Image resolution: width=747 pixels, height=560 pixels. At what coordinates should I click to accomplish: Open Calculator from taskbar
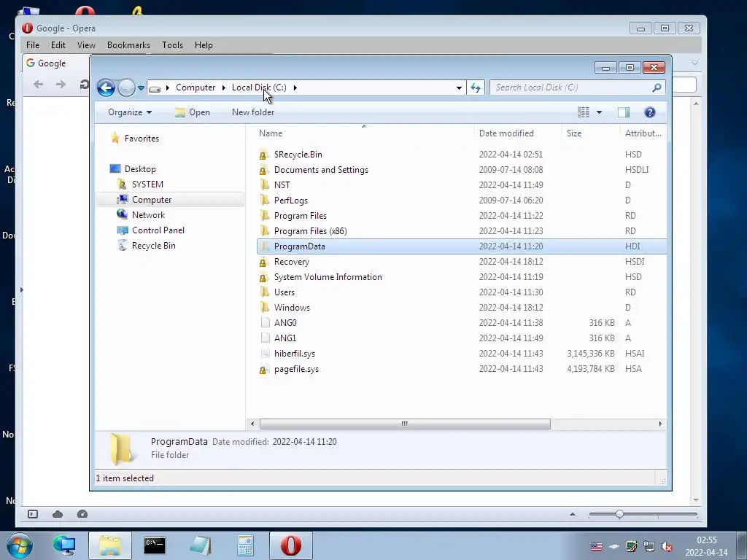pos(245,545)
